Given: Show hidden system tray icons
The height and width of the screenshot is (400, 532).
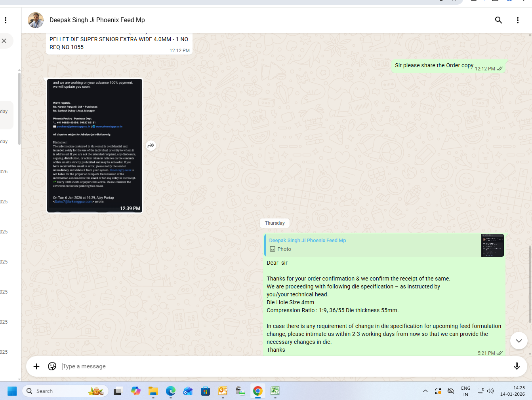Looking at the screenshot, I should [x=425, y=391].
